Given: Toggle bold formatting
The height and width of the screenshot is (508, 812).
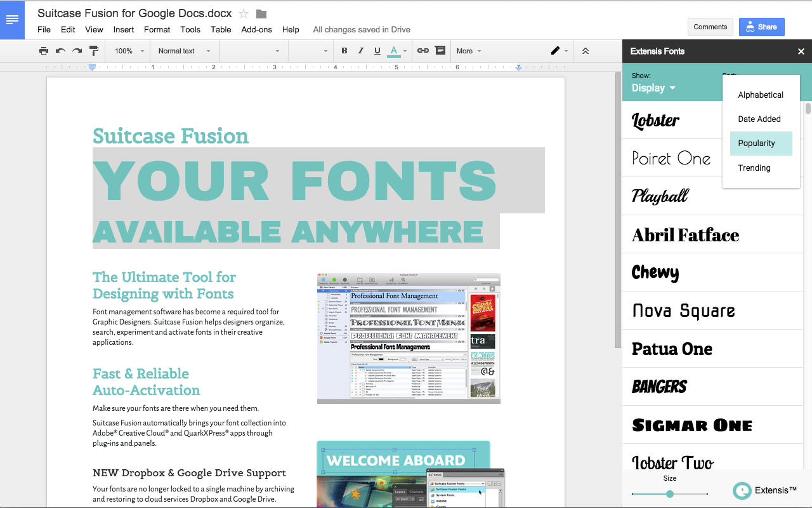Looking at the screenshot, I should [x=344, y=51].
